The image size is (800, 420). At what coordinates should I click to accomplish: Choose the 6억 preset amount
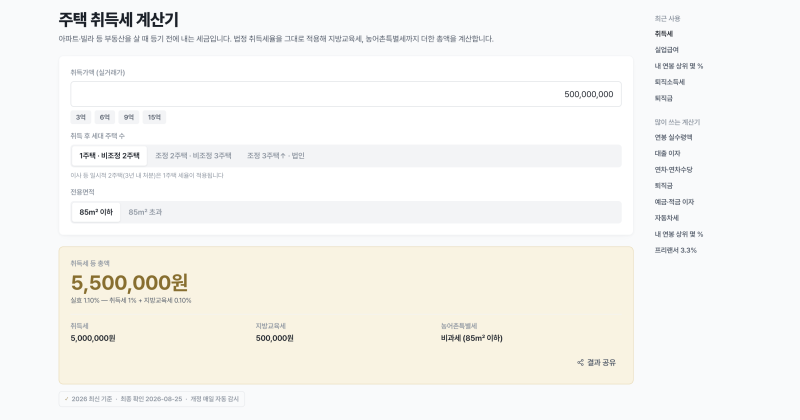pyautogui.click(x=105, y=117)
